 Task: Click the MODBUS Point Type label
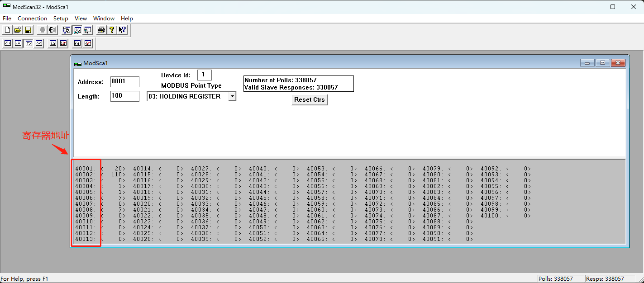click(191, 85)
